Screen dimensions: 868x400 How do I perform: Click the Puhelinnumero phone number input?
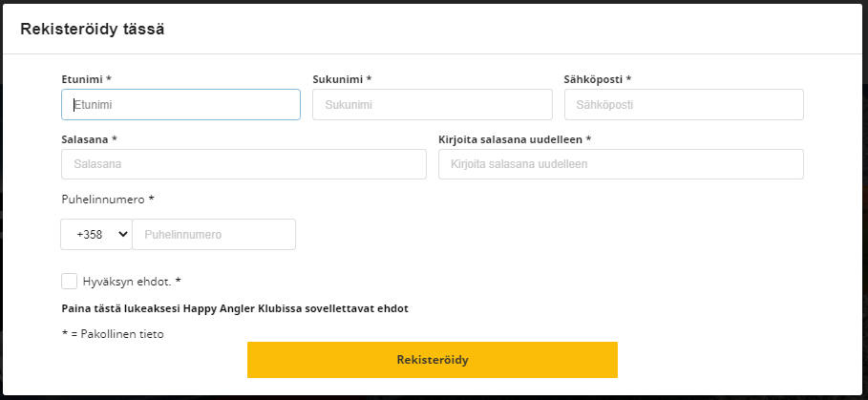tap(214, 235)
